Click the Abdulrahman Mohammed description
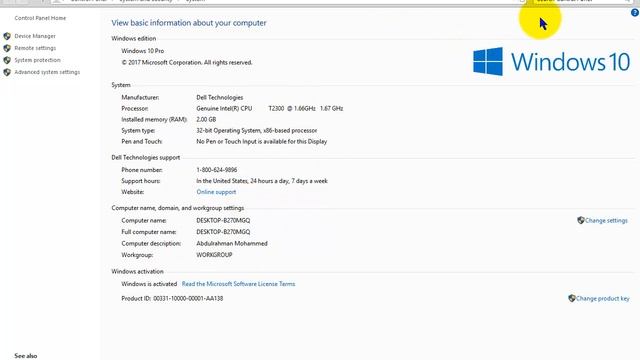640x360 pixels. (x=232, y=243)
